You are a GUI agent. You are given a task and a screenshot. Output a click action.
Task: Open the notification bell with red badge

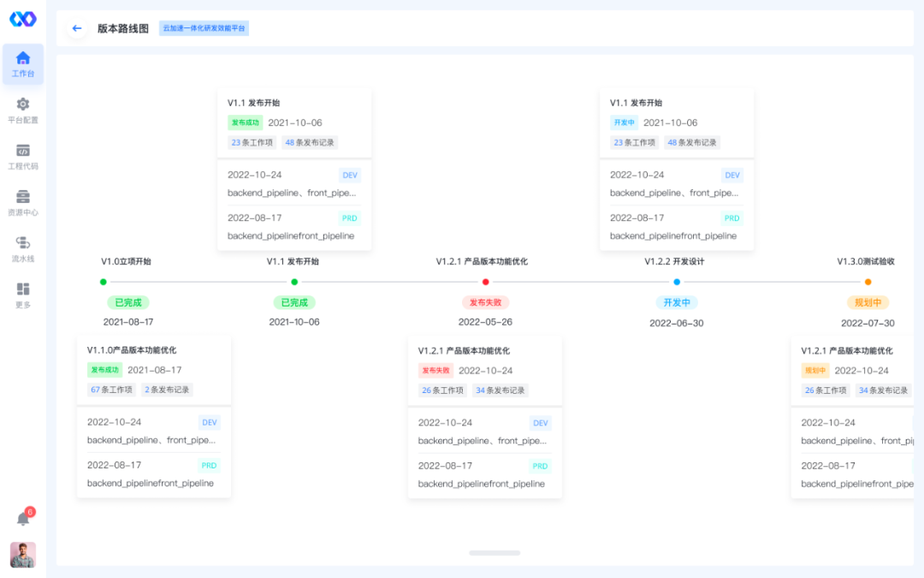click(x=22, y=518)
